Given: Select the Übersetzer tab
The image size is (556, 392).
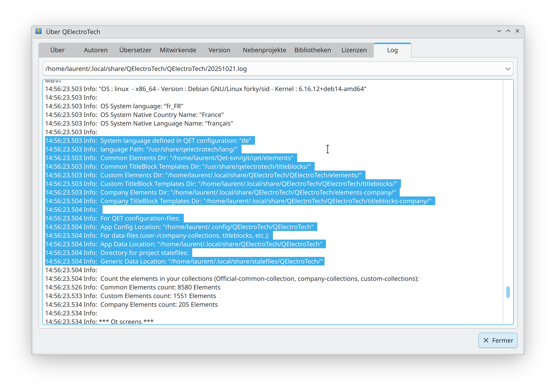Looking at the screenshot, I should pyautogui.click(x=135, y=50).
